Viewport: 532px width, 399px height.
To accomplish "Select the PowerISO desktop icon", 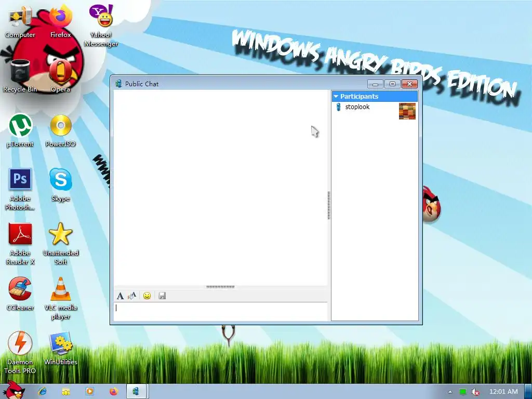I will pos(60,130).
